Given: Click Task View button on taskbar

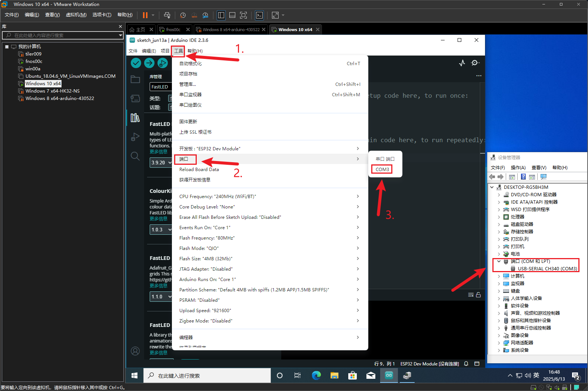Looking at the screenshot, I should click(x=298, y=375).
